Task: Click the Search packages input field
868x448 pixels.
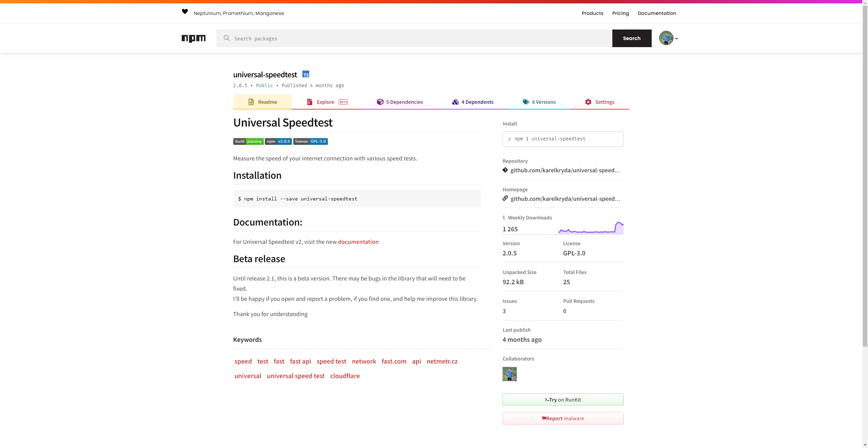Action: (414, 38)
